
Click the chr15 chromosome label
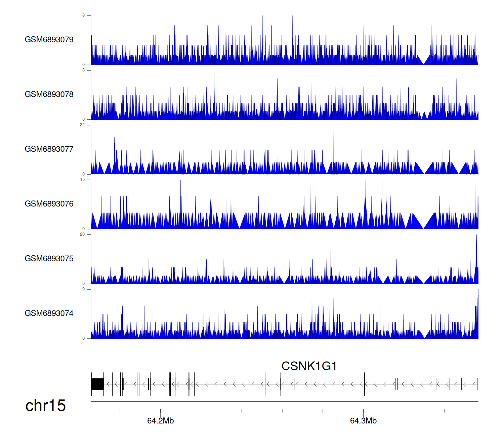click(45, 406)
